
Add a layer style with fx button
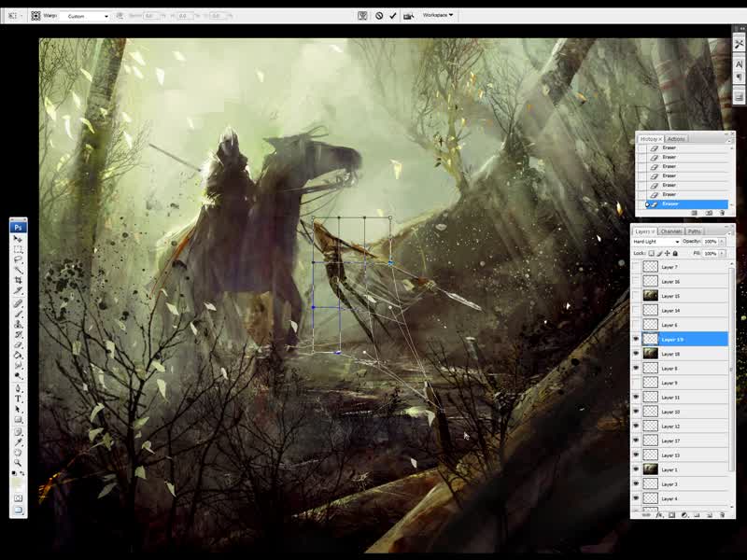pos(659,515)
